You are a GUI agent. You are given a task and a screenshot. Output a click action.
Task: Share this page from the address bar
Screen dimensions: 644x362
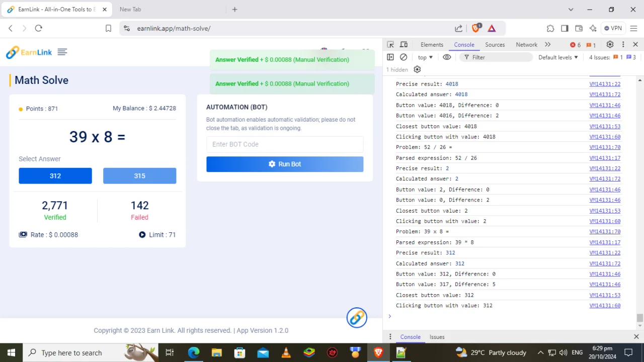pyautogui.click(x=459, y=28)
